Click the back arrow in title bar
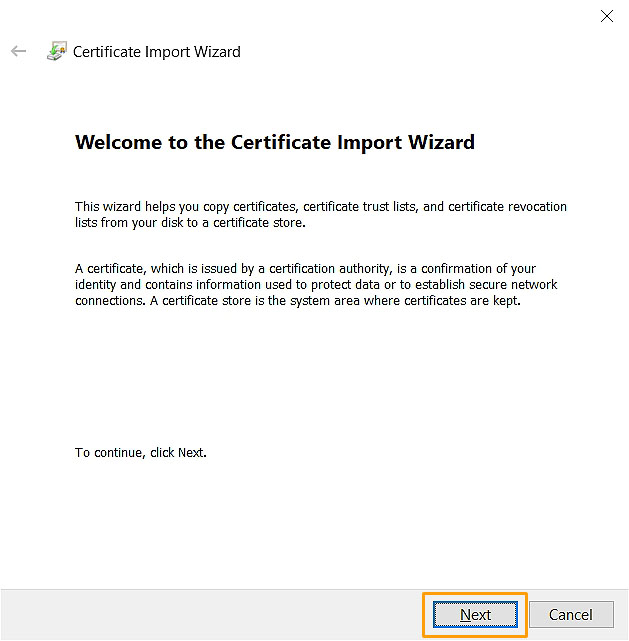The image size is (629, 641). tap(18, 51)
